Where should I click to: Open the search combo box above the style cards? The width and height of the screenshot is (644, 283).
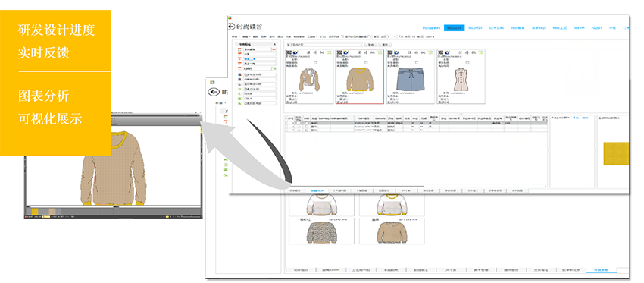(x=324, y=45)
